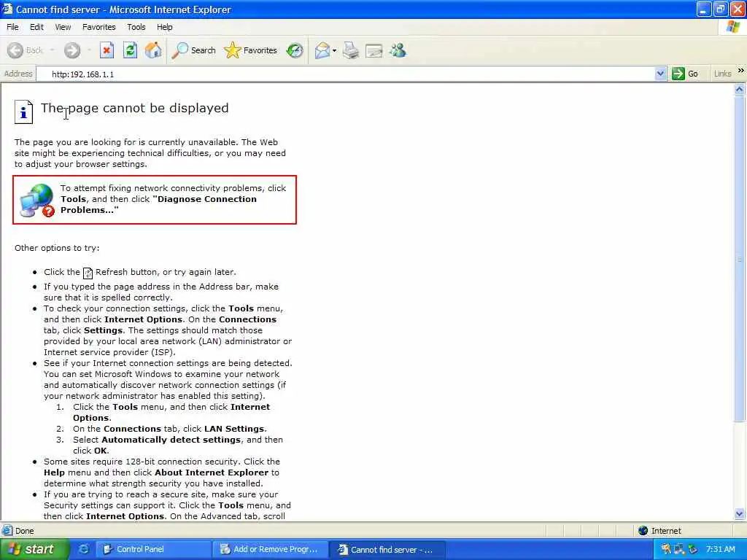Click 'The page cannot be displayed' heading
747x560 pixels.
coord(134,108)
